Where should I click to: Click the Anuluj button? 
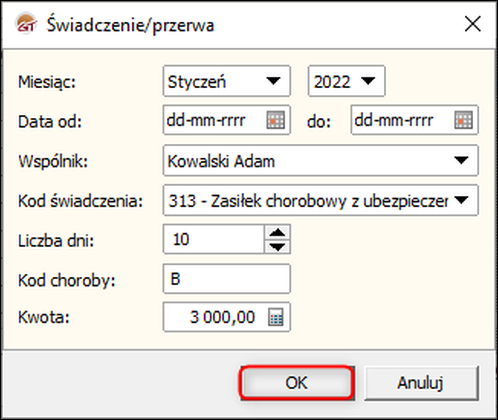421,383
